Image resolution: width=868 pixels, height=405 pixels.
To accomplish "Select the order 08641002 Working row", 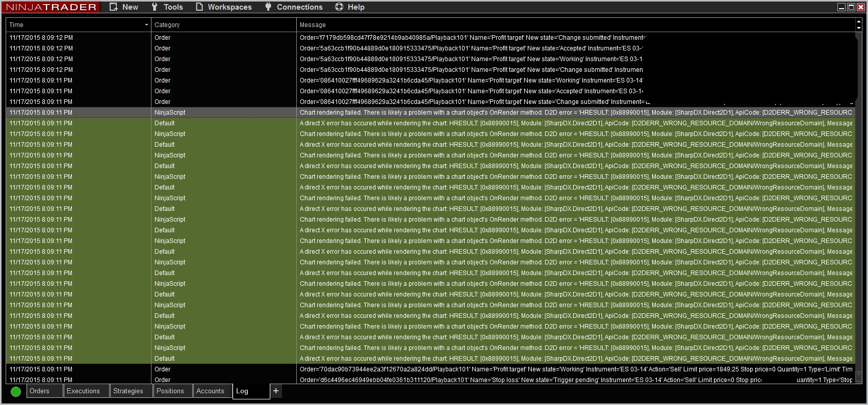I will 430,80.
